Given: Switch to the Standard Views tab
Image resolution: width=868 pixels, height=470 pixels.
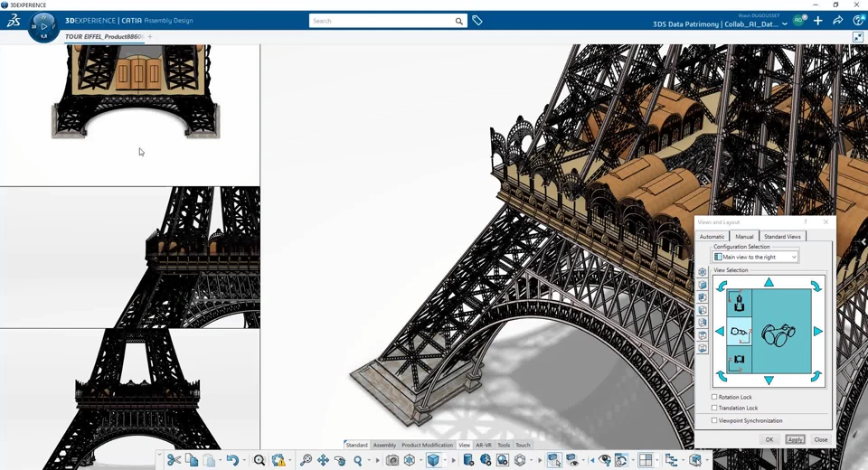Looking at the screenshot, I should (x=782, y=237).
